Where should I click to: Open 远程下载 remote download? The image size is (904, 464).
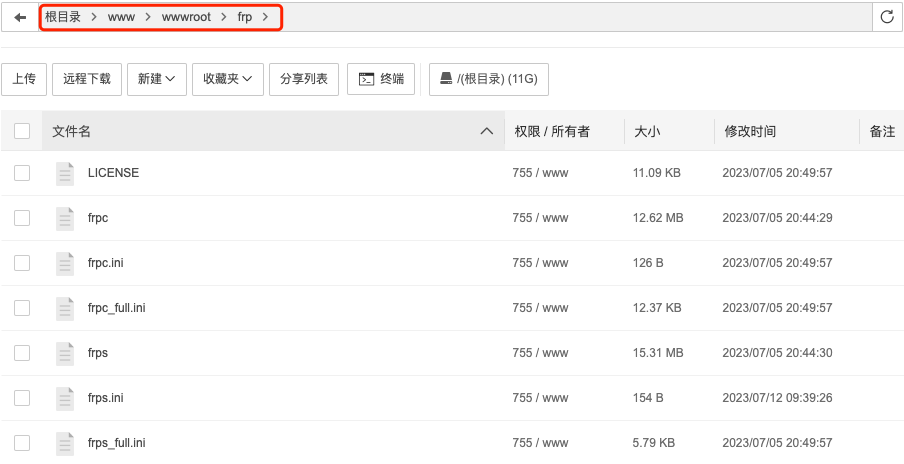coord(87,79)
